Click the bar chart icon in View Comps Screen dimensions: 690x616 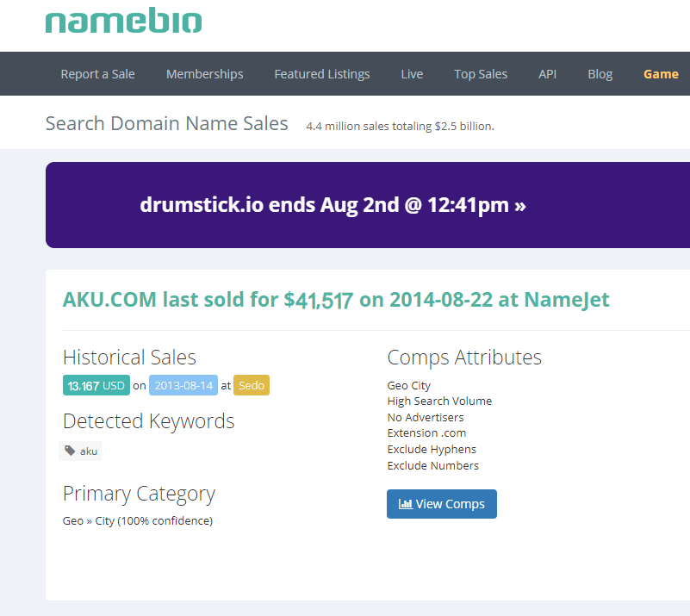[x=405, y=504]
